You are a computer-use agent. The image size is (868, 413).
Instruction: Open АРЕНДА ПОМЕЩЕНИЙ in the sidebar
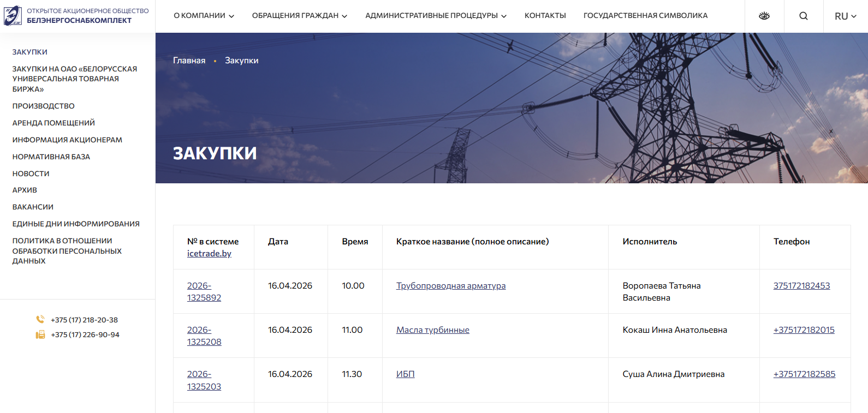[53, 123]
